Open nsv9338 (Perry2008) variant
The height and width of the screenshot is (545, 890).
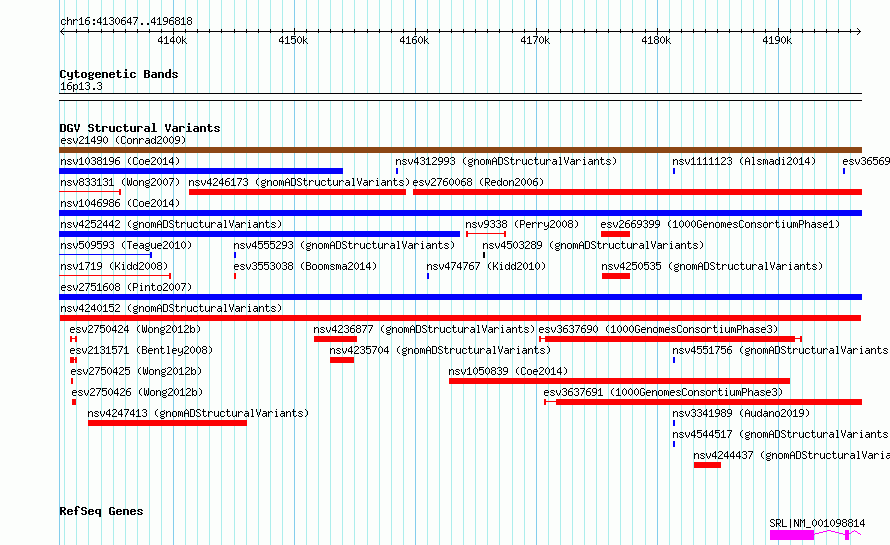[486, 234]
